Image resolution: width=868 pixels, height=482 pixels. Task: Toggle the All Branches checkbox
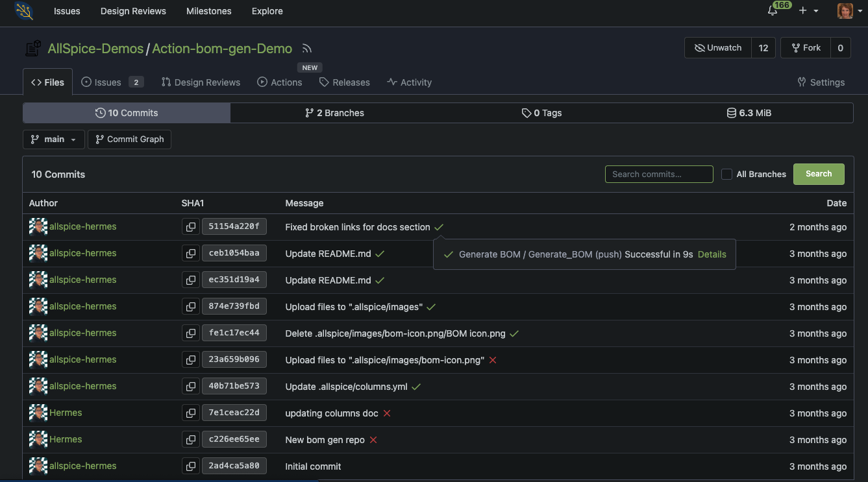point(726,174)
